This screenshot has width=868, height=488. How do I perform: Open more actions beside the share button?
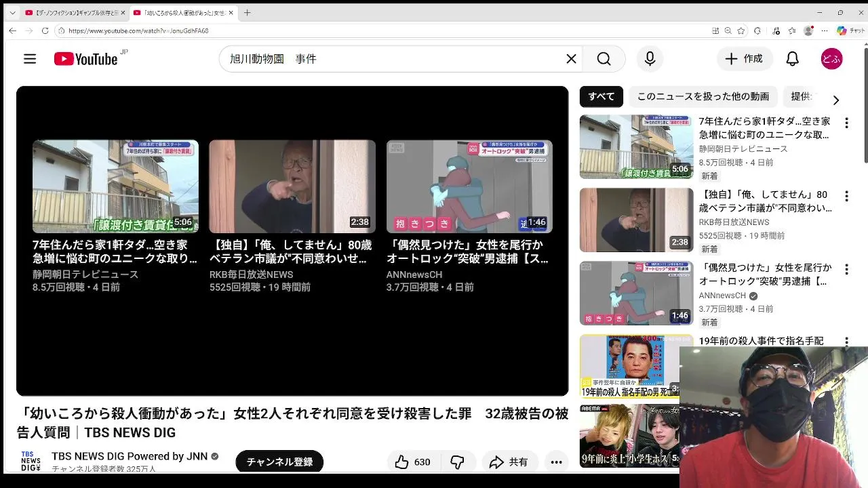[x=556, y=462]
